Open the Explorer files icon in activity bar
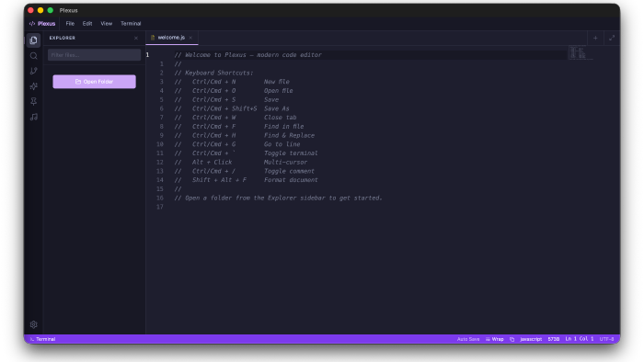The image size is (644, 362). pos(34,40)
